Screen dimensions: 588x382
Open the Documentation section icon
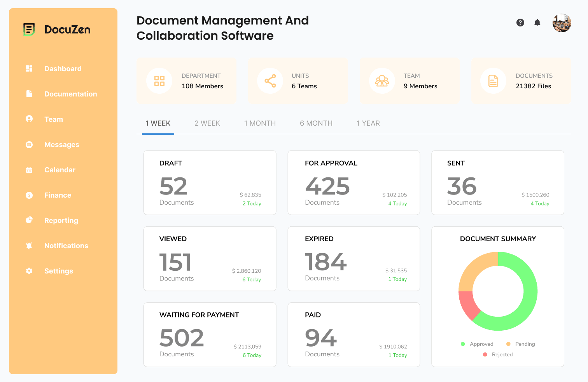click(29, 94)
